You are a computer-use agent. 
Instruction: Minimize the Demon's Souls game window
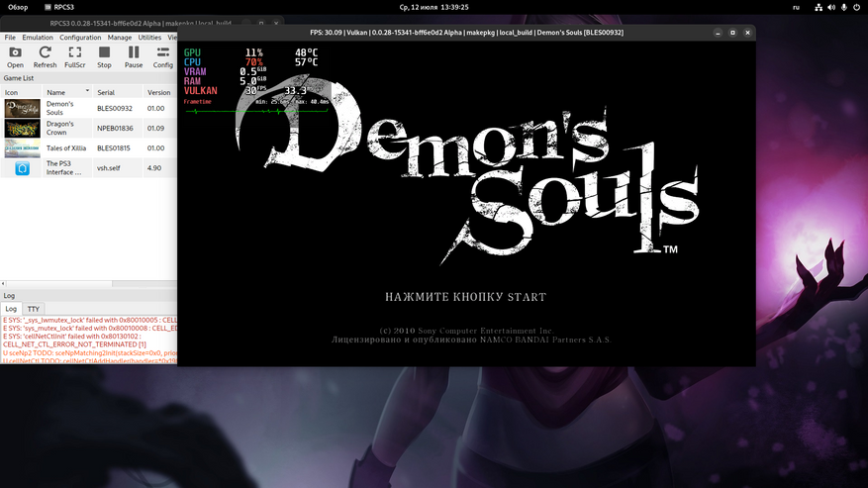coord(718,33)
